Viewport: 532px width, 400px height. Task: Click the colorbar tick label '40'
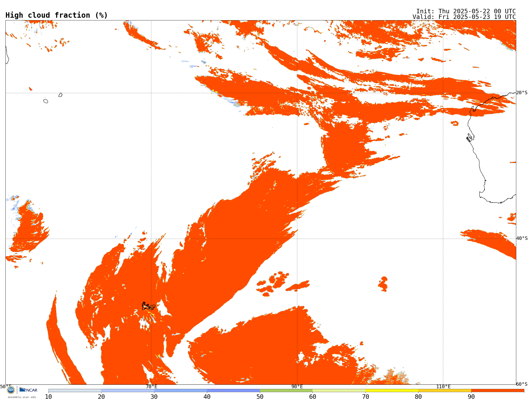click(207, 397)
